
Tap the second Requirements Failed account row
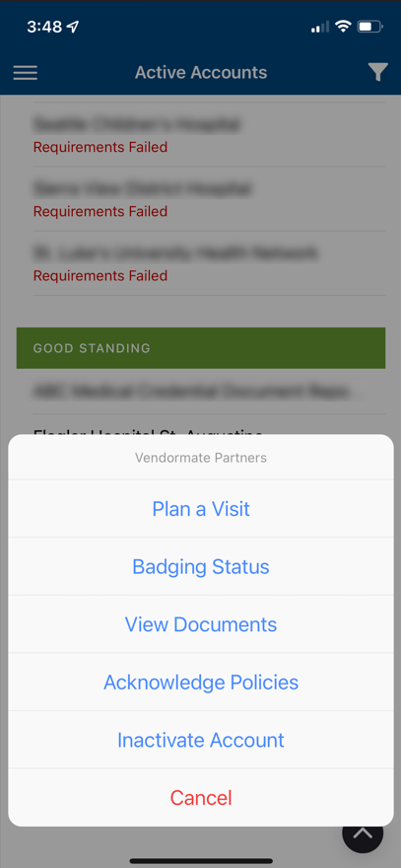click(x=209, y=198)
